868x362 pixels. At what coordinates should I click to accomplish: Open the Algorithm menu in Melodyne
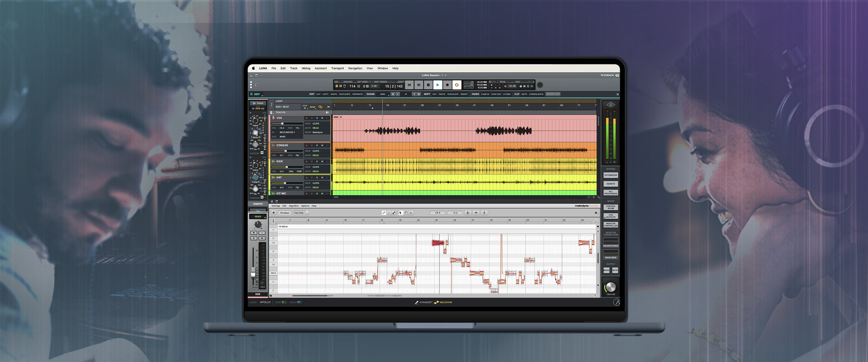coord(294,206)
